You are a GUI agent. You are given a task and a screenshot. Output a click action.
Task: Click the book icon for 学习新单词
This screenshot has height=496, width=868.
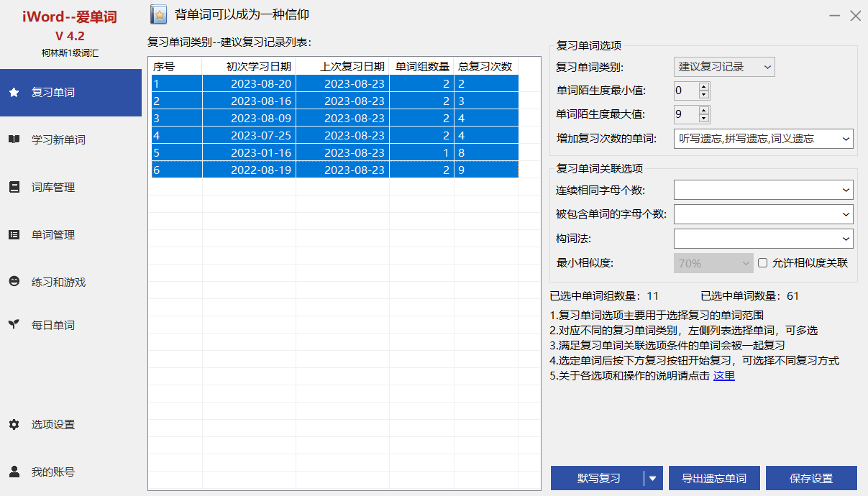coord(14,139)
